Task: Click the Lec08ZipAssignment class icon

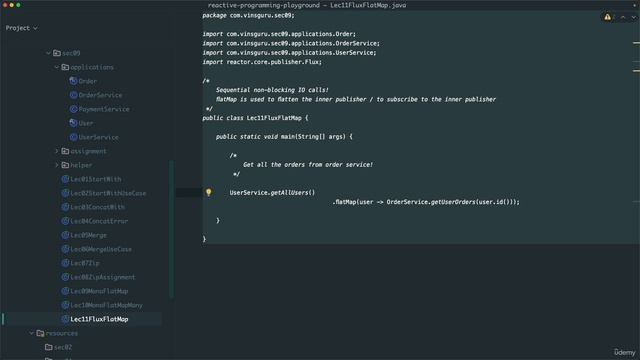Action: click(x=65, y=277)
